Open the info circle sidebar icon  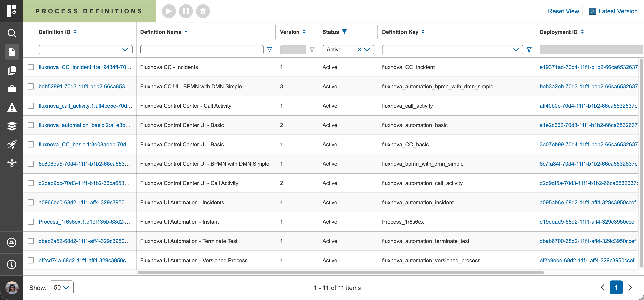12,264
